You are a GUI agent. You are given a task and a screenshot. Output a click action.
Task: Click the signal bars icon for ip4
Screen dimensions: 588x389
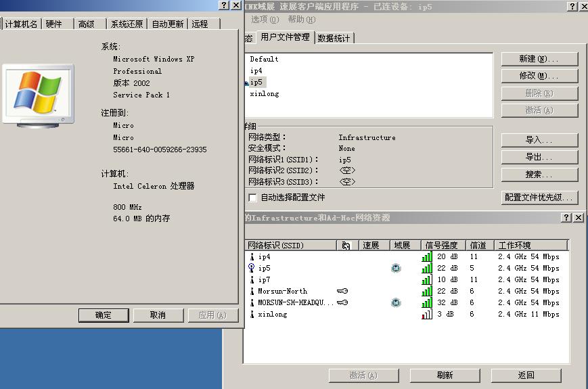coord(427,256)
